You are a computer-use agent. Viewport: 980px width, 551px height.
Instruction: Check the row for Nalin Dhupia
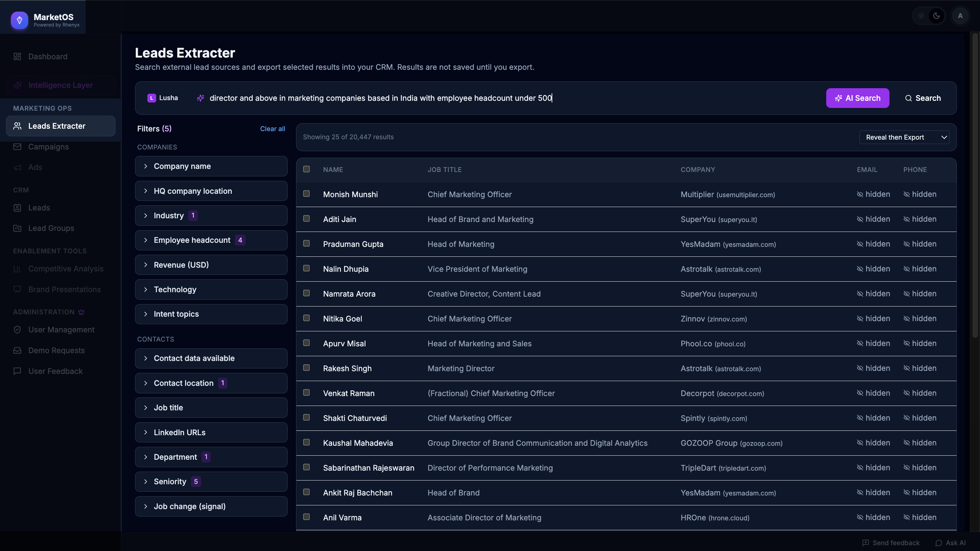tap(306, 268)
